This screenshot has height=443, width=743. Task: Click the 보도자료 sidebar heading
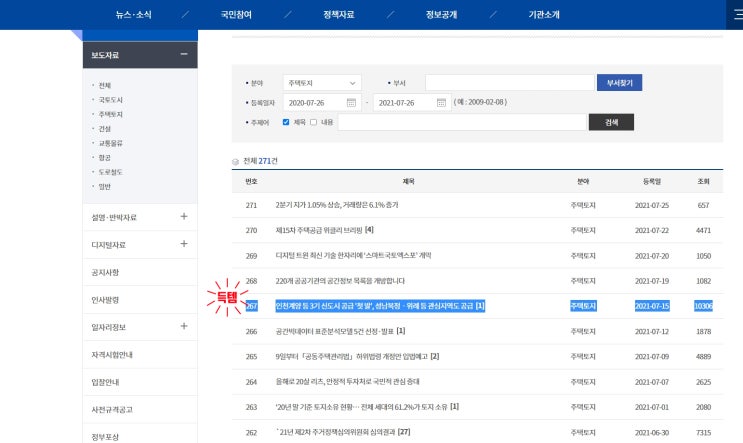click(x=105, y=55)
